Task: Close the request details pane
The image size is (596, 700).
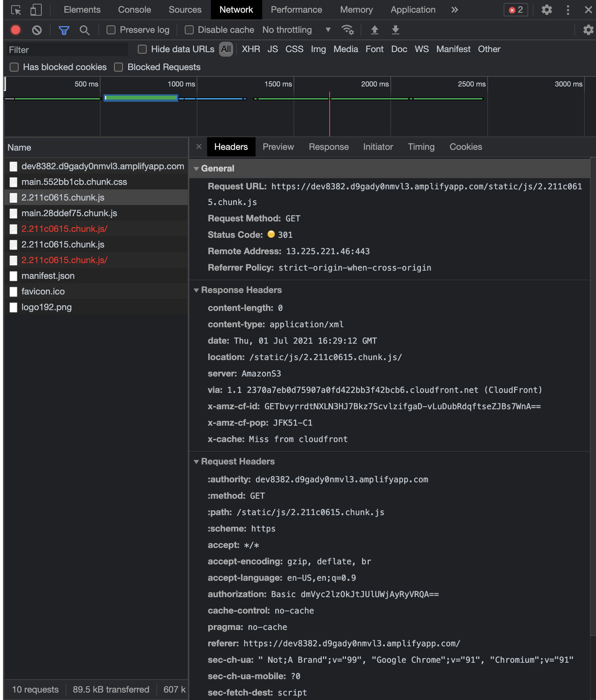Action: [199, 146]
